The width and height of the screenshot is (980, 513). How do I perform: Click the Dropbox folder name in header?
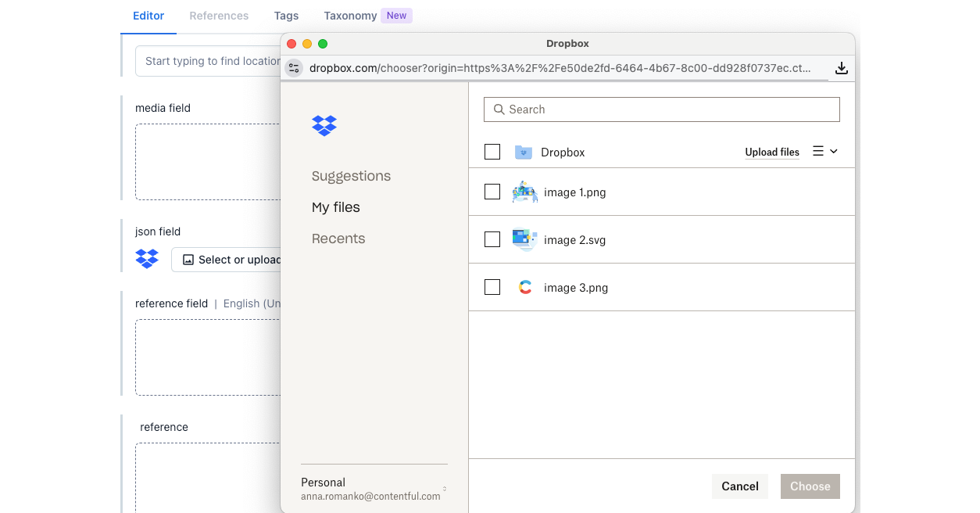(563, 152)
